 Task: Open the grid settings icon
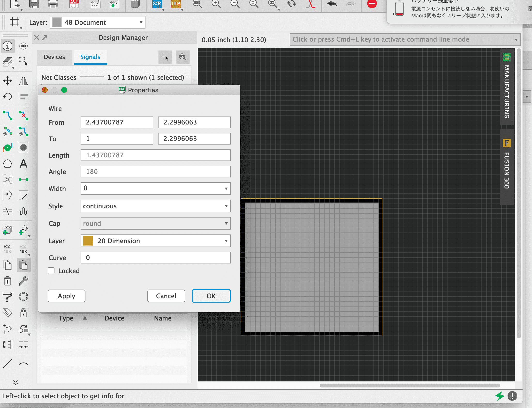point(15,22)
